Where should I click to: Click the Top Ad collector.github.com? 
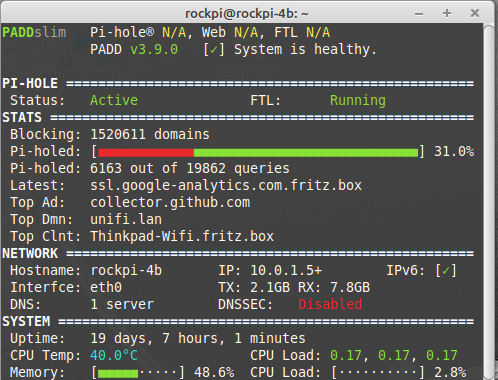tap(170, 202)
